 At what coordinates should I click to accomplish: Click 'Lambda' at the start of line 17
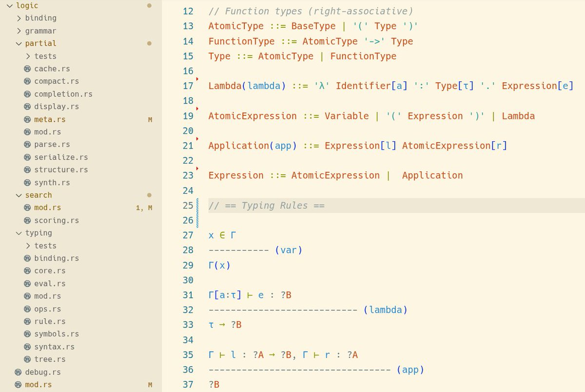(x=225, y=86)
